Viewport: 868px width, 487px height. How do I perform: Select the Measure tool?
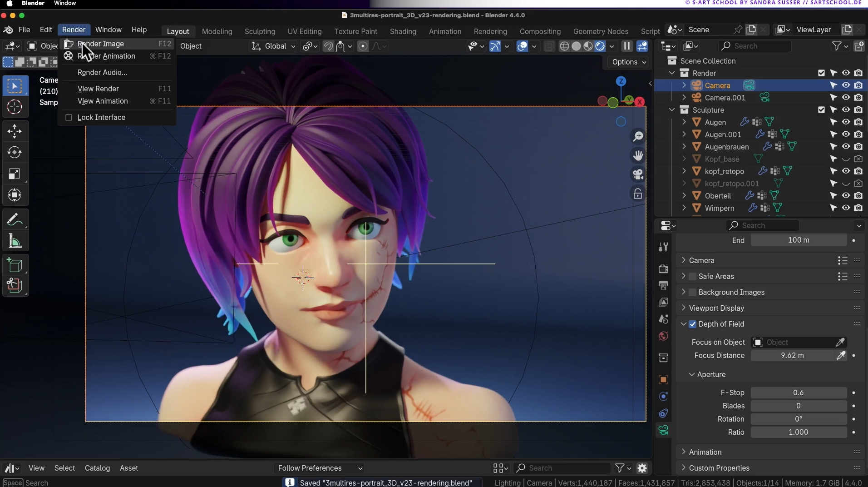[15, 241]
